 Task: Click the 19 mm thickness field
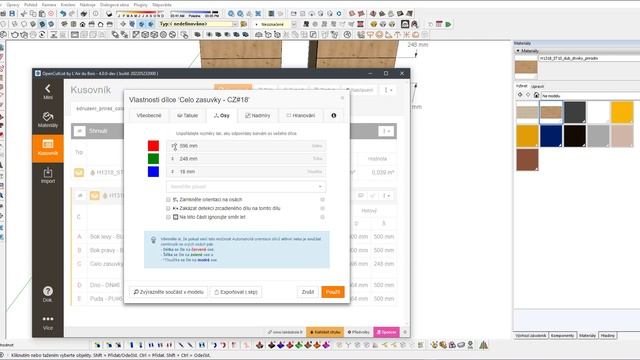coord(246,172)
